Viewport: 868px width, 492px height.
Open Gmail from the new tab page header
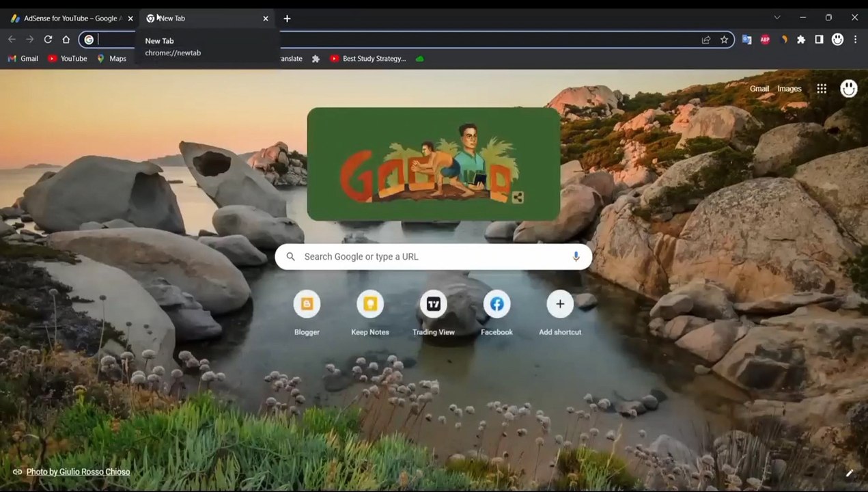tap(759, 89)
